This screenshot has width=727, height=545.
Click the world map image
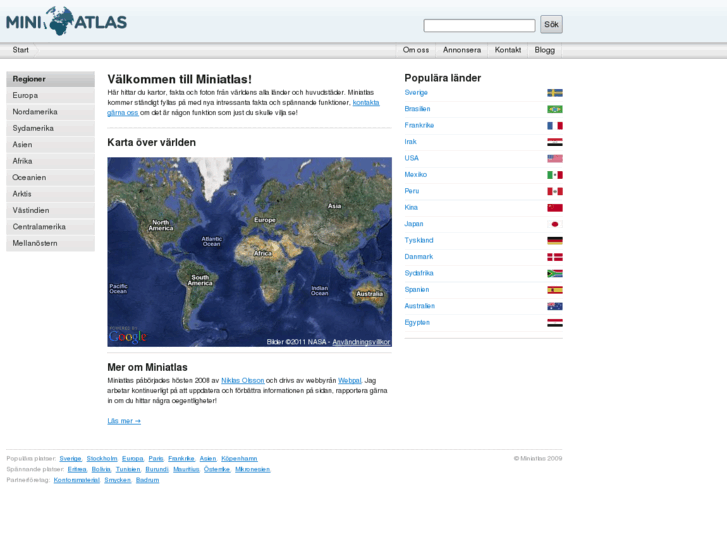pyautogui.click(x=249, y=252)
